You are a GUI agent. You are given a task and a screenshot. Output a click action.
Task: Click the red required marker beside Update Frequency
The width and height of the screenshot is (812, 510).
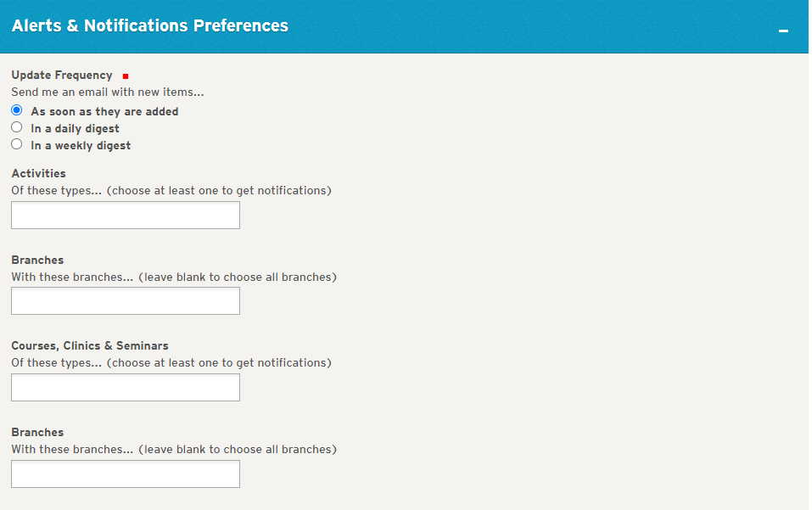point(126,76)
